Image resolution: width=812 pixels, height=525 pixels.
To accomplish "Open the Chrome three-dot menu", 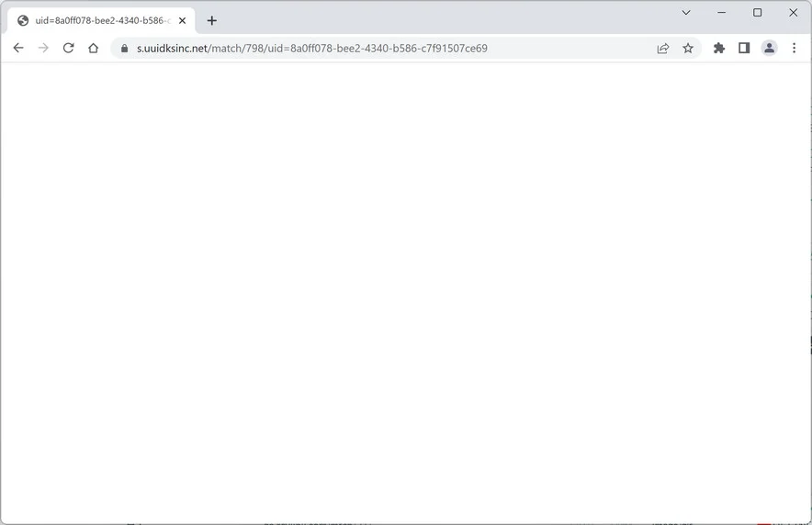I will pyautogui.click(x=794, y=48).
